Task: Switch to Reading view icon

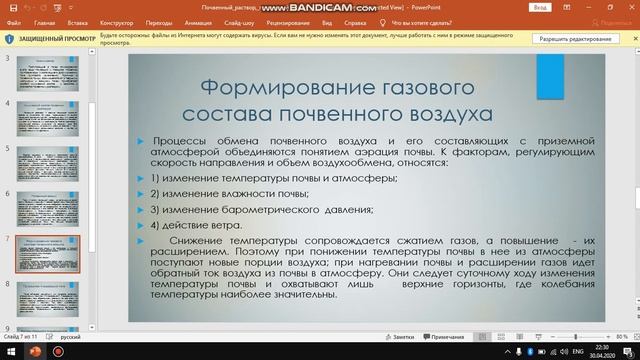Action: point(520,337)
